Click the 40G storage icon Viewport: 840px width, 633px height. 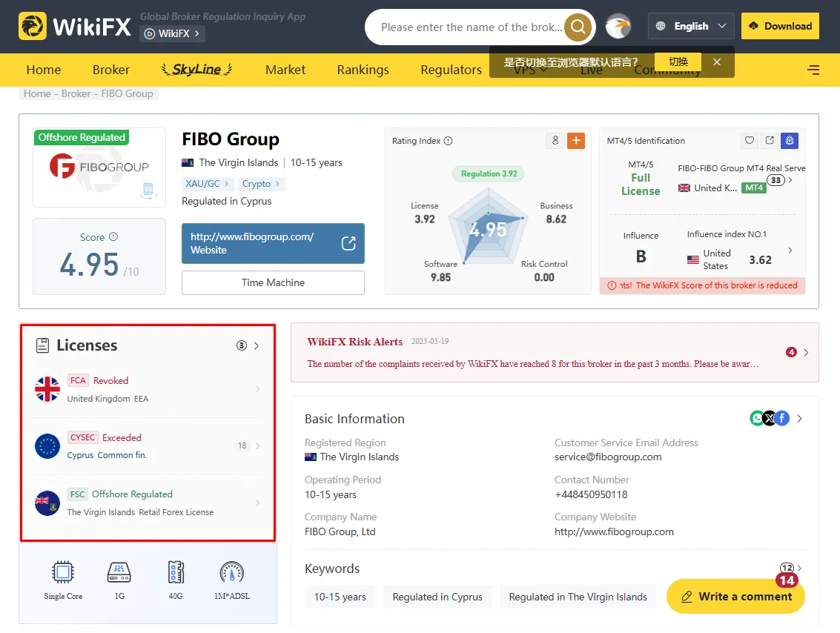point(176,572)
